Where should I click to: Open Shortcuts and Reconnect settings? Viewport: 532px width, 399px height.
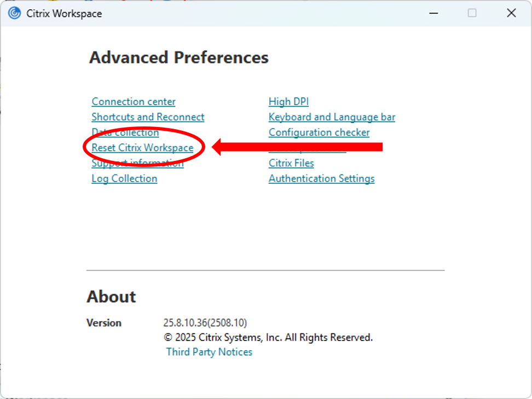[148, 117]
